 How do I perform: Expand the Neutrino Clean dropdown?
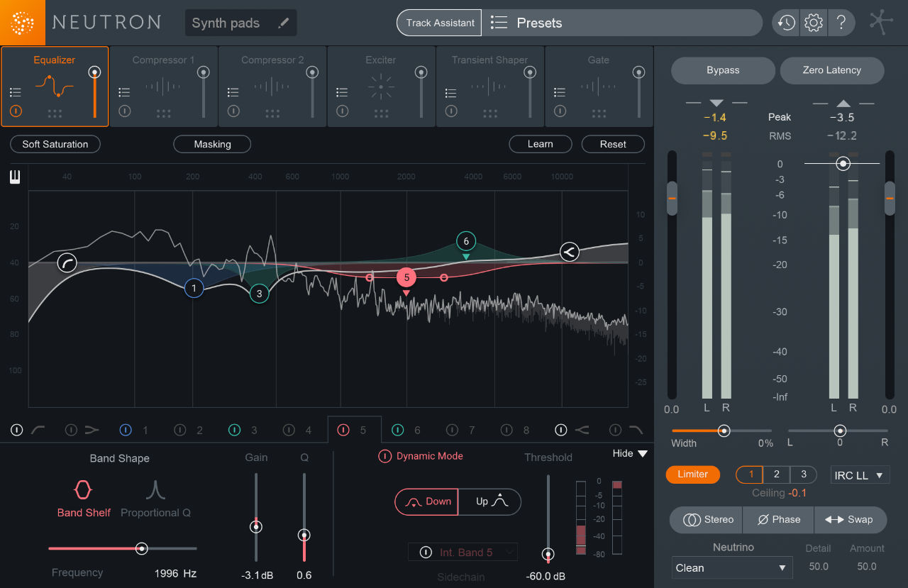click(732, 567)
